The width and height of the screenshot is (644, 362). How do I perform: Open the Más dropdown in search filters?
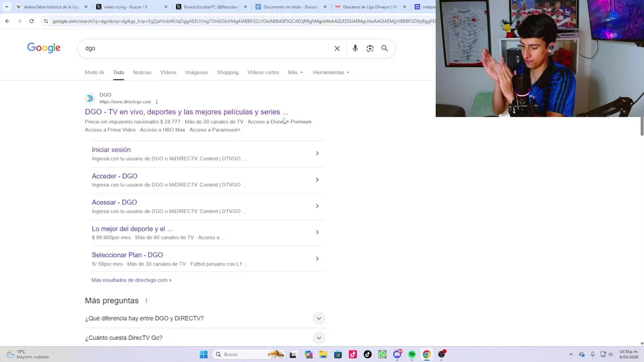tap(295, 72)
